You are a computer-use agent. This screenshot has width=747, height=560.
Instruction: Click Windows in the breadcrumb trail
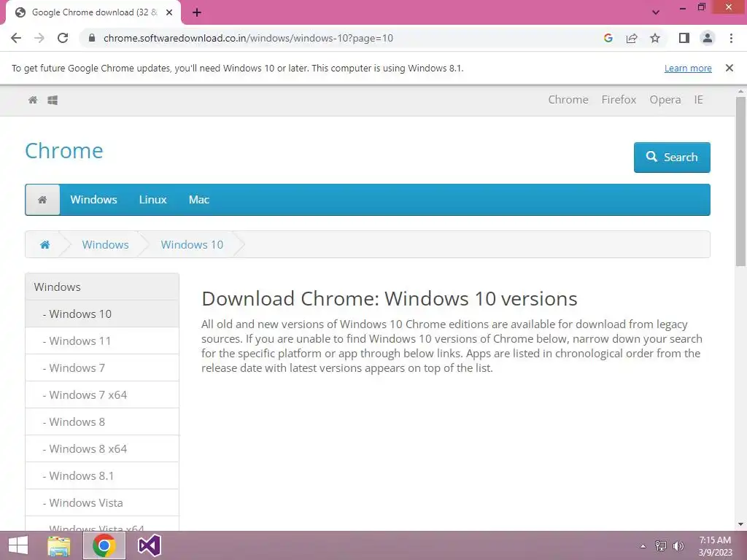[105, 244]
